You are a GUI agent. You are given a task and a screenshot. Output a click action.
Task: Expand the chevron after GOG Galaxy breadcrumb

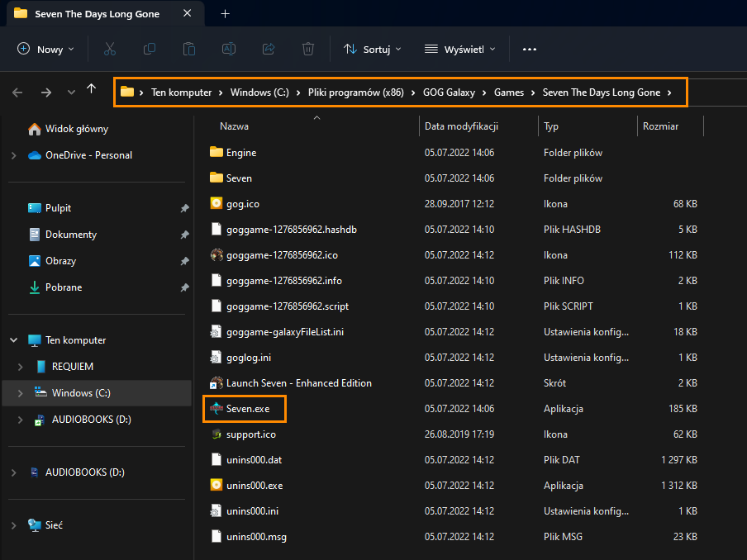pyautogui.click(x=484, y=93)
